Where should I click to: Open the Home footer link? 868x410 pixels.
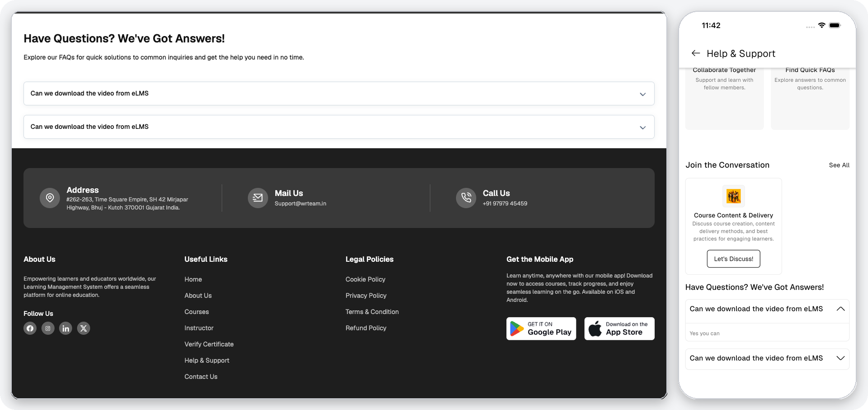193,279
